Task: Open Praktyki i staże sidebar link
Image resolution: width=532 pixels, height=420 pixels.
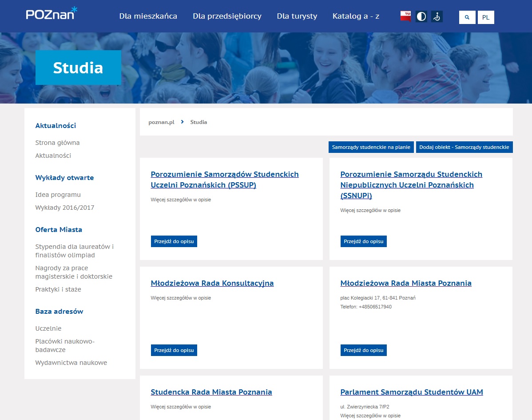Action: pyautogui.click(x=58, y=289)
